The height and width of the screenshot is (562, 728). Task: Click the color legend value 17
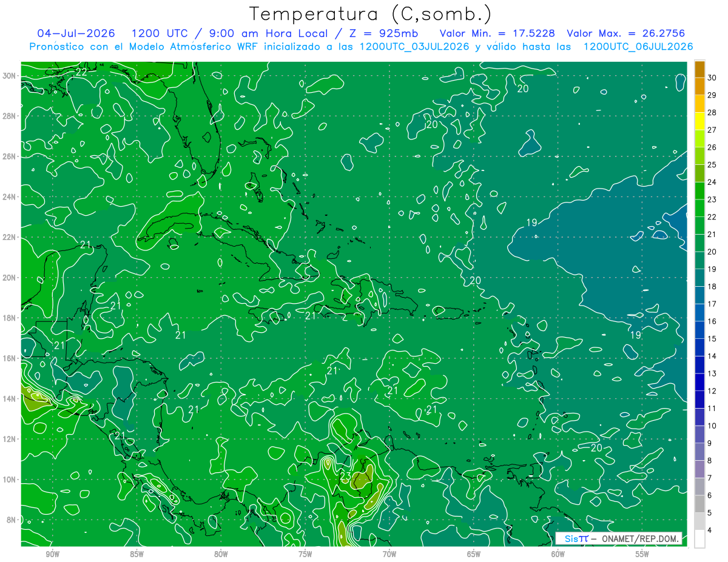[x=712, y=304]
